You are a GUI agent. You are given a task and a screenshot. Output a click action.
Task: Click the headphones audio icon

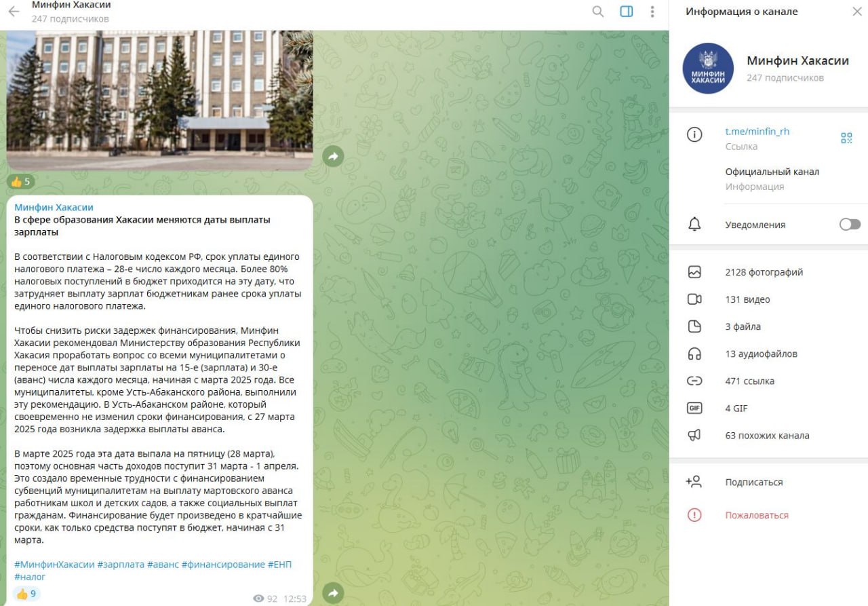coord(694,354)
